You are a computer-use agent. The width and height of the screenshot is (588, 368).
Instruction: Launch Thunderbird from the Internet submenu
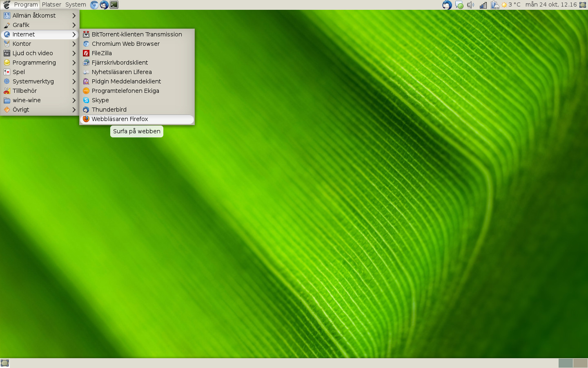click(137, 110)
